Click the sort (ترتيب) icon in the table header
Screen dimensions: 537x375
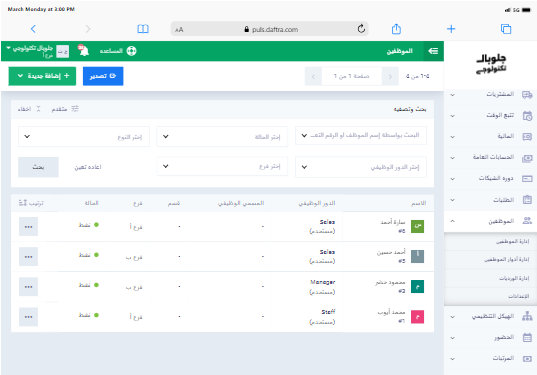(23, 203)
